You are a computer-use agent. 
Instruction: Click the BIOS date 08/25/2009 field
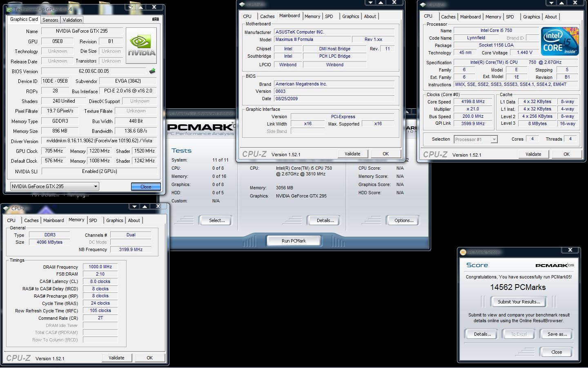click(x=334, y=99)
